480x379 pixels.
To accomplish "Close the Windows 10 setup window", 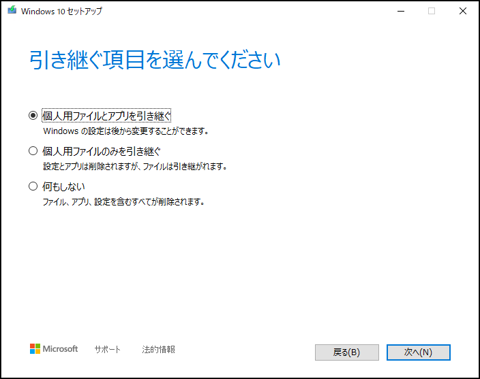I will click(463, 11).
